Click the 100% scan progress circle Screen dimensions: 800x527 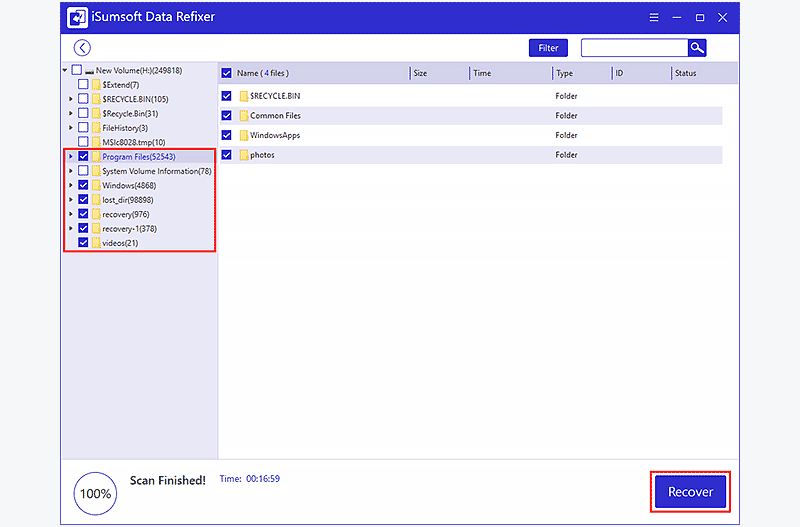(x=95, y=493)
